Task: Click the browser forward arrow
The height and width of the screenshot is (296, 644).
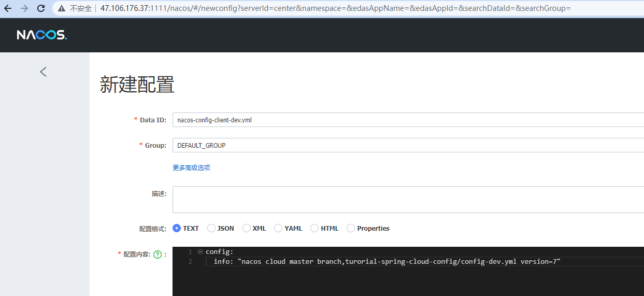Action: (24, 8)
